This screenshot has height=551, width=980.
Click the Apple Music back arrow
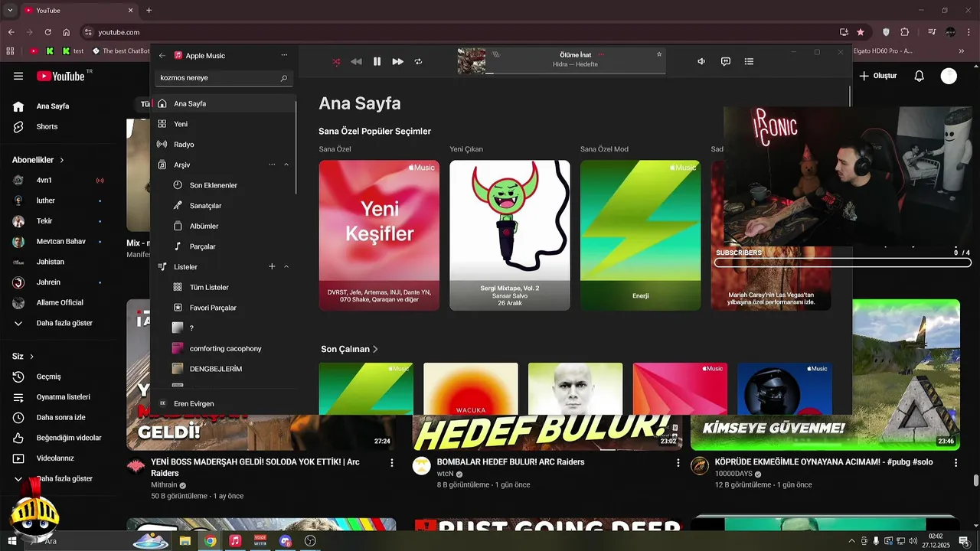[x=162, y=56]
